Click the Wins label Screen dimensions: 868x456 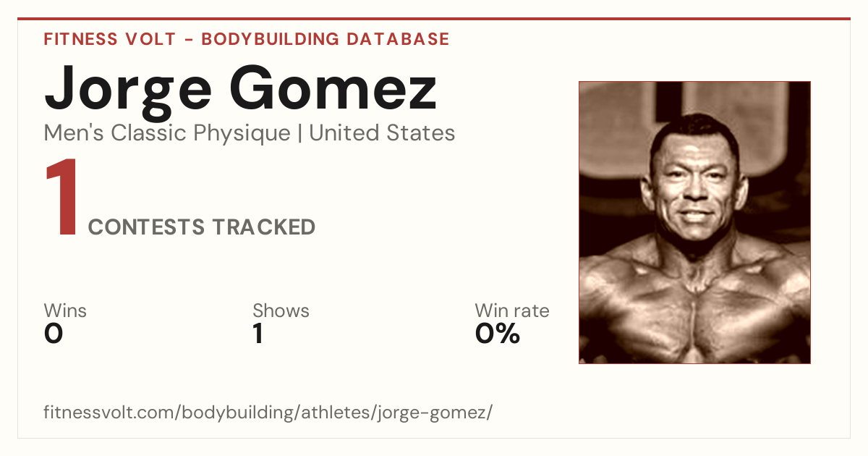65,311
